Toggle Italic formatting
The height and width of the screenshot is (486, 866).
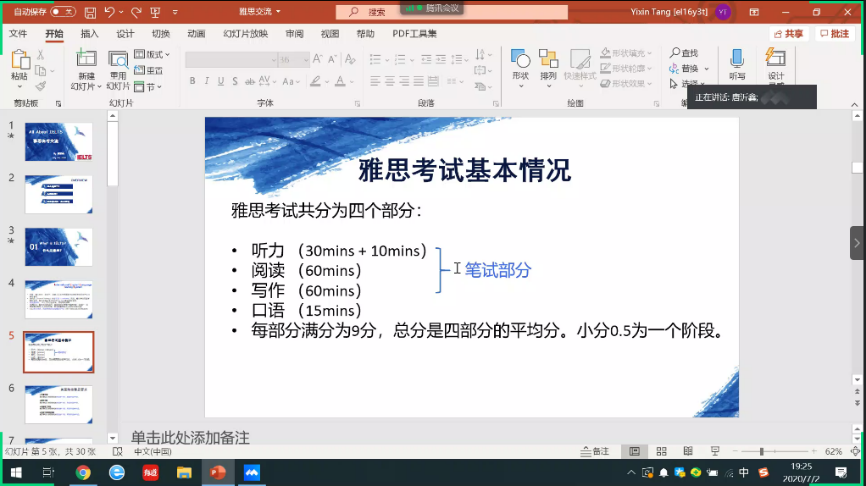(207, 81)
